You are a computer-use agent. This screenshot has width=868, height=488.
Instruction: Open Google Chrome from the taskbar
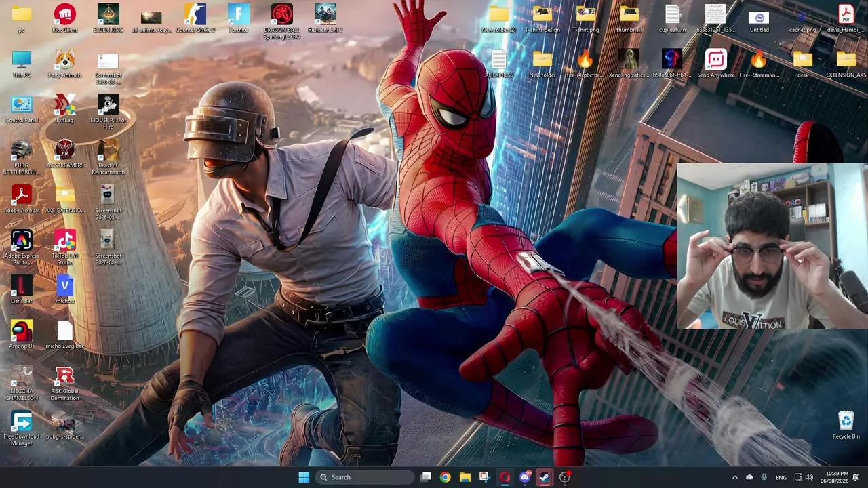[x=445, y=477]
